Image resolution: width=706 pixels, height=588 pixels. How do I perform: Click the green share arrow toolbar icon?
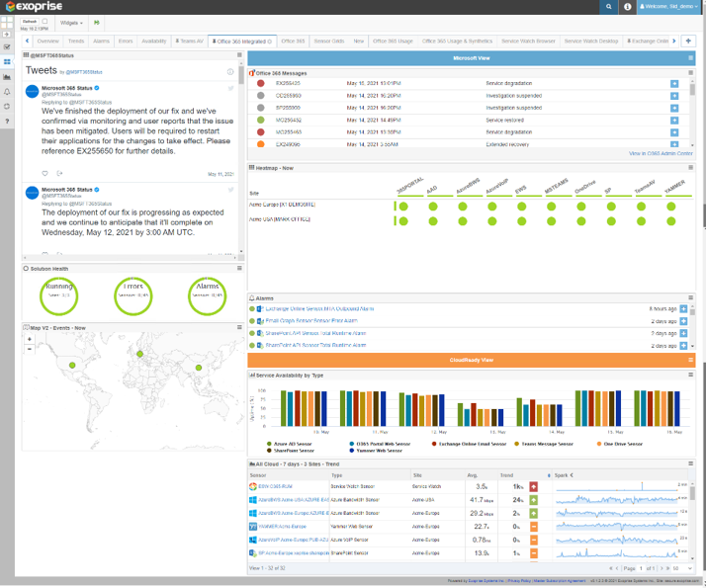96,23
